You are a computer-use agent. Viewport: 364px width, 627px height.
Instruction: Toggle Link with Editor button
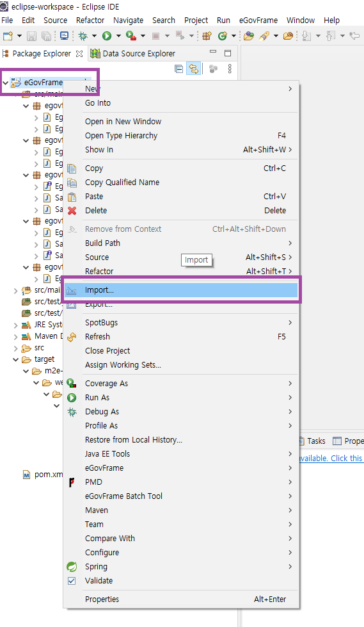point(193,69)
